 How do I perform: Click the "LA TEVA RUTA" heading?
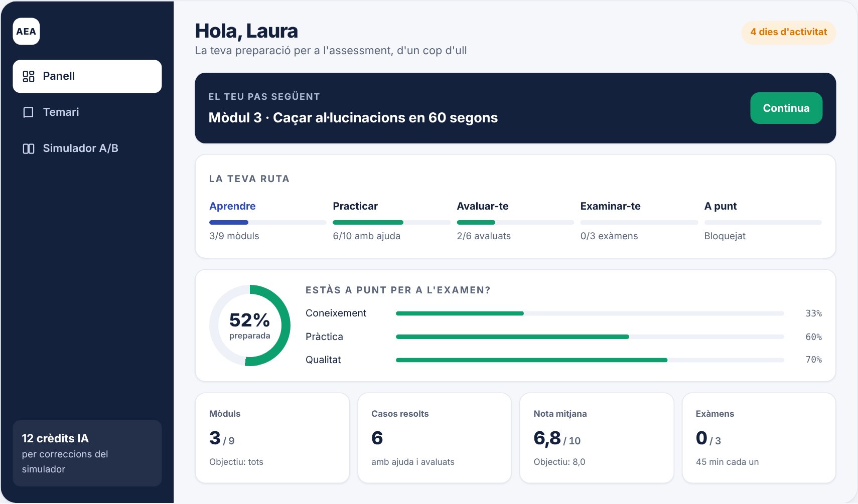[x=249, y=179]
